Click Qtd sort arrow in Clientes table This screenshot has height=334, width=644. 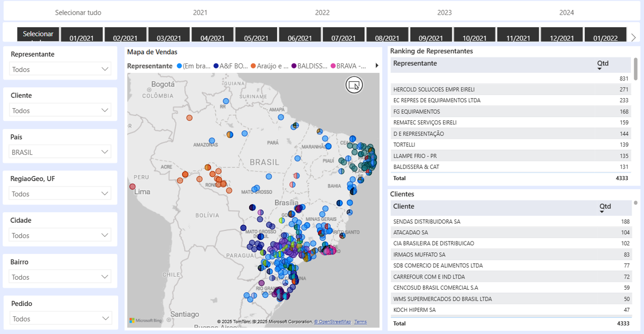pyautogui.click(x=602, y=212)
